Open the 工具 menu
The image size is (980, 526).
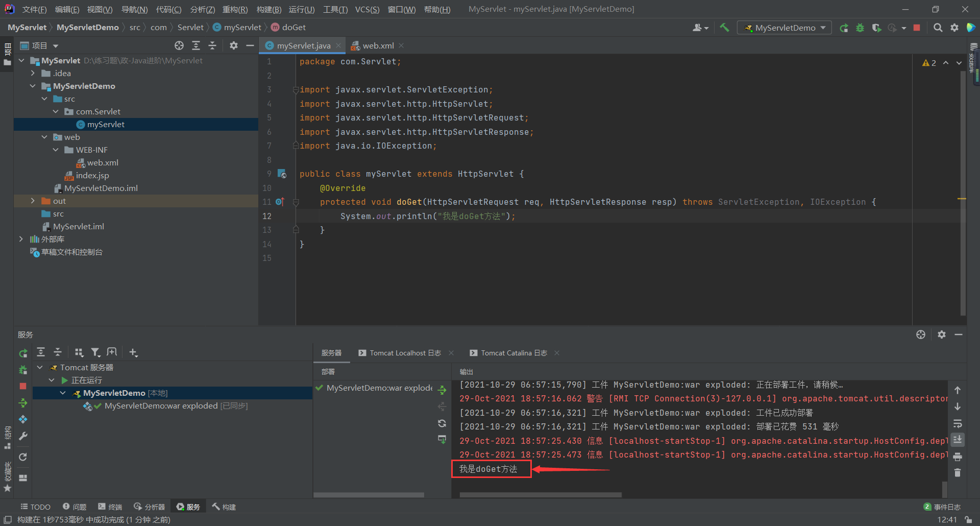[x=334, y=9]
